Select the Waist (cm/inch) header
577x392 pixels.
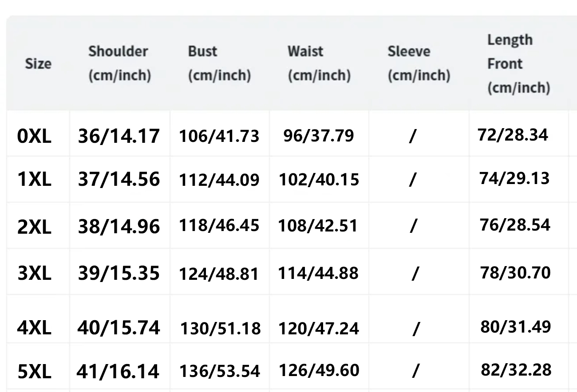[319, 63]
